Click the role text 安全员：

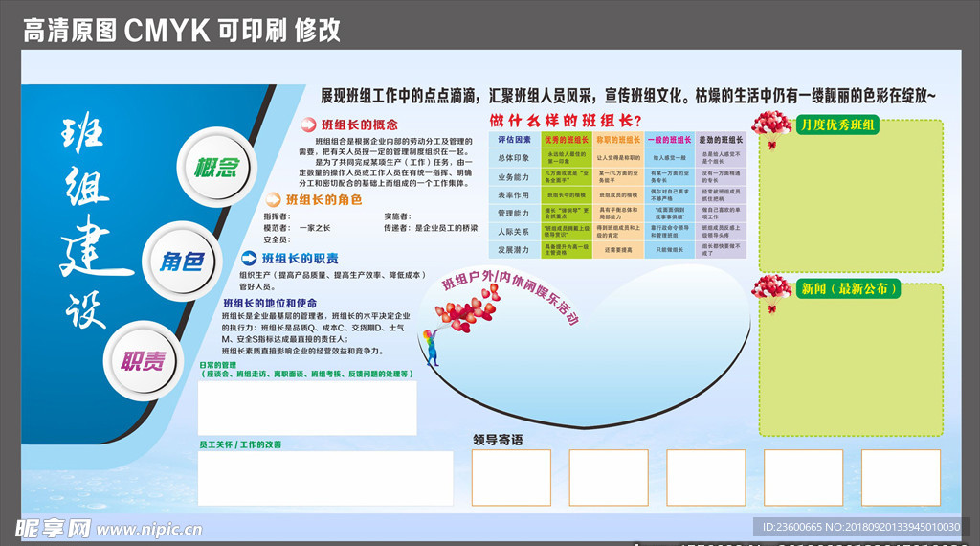(278, 239)
